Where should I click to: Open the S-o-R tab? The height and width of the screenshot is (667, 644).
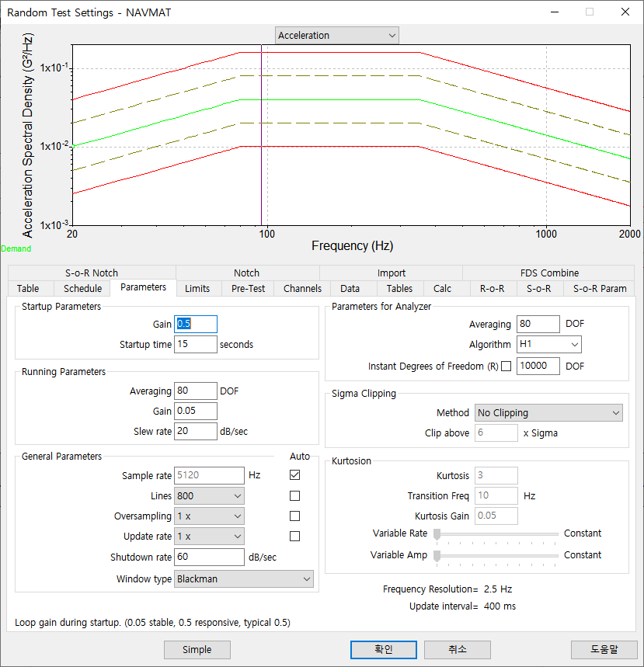539,288
